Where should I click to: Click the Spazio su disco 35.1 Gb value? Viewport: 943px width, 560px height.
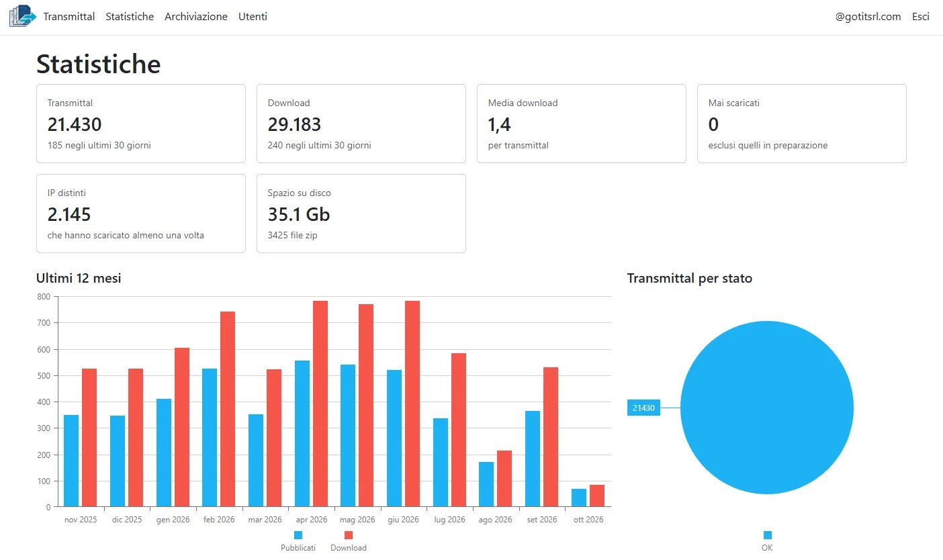coord(299,214)
